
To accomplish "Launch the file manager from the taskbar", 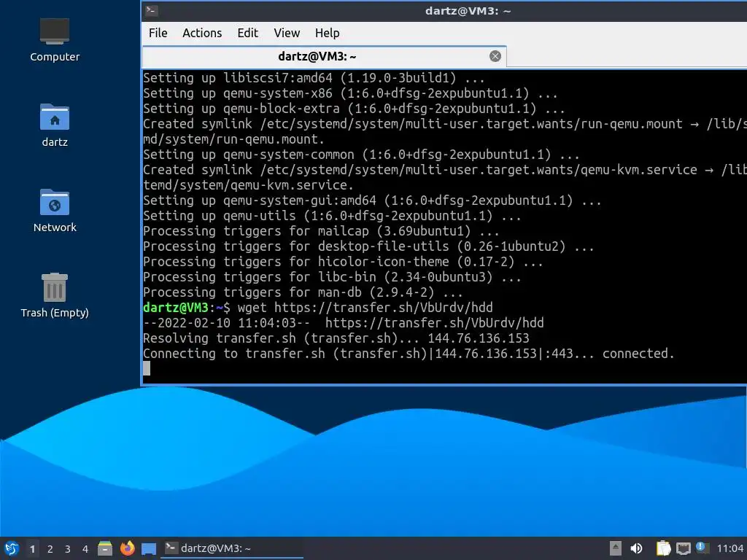I will tap(105, 548).
